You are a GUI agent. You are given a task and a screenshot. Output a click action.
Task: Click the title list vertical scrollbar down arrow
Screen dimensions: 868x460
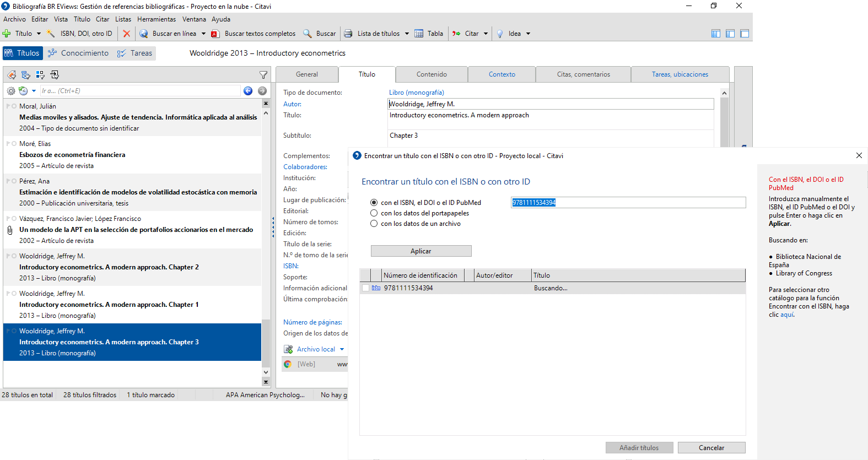click(x=266, y=372)
